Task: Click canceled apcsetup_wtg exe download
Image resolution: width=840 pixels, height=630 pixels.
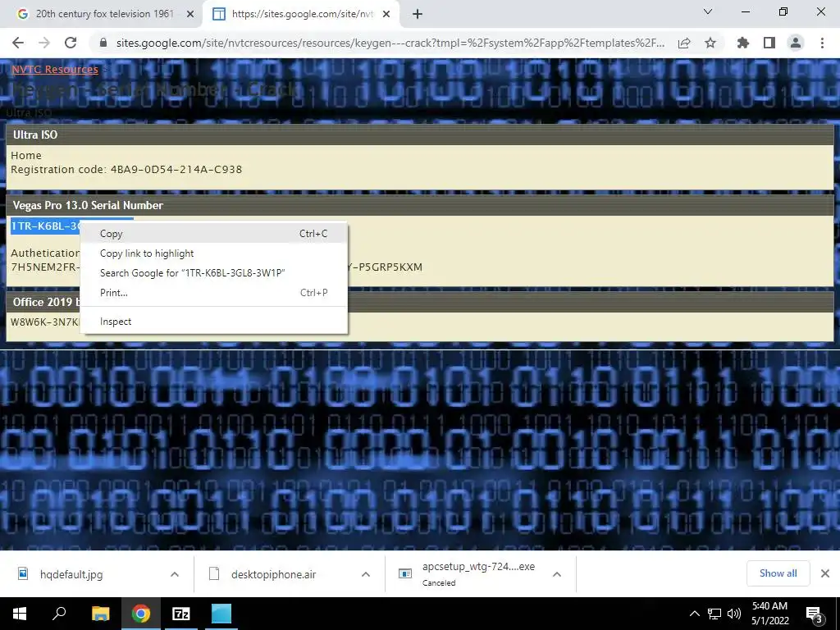Action: tap(466, 573)
